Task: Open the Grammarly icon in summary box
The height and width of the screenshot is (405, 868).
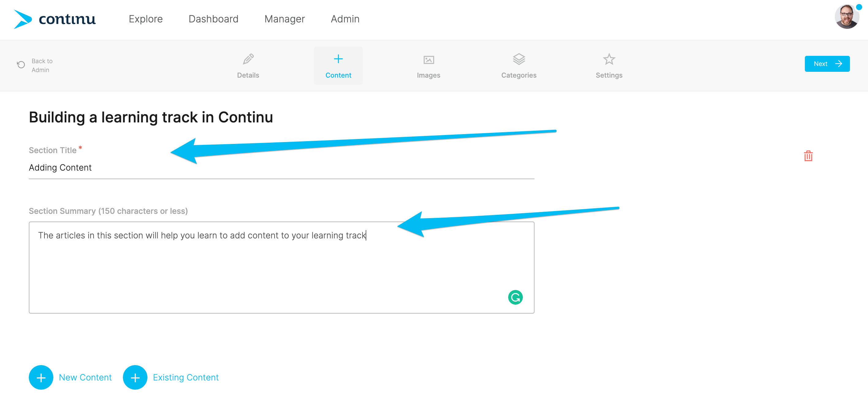Action: [x=515, y=297]
